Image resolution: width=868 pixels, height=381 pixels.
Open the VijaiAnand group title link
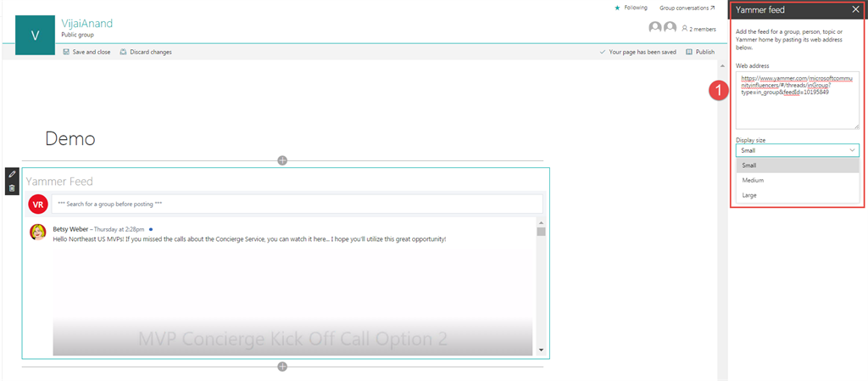click(87, 23)
